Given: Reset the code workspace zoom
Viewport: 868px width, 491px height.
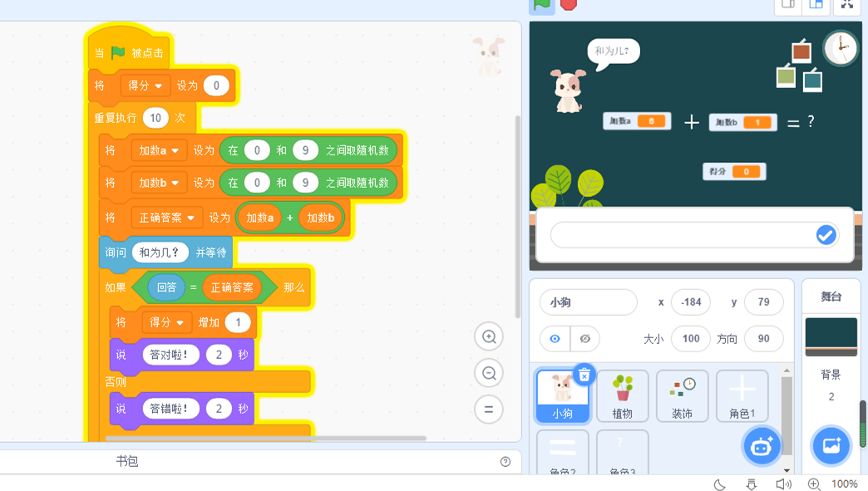Looking at the screenshot, I should 489,410.
